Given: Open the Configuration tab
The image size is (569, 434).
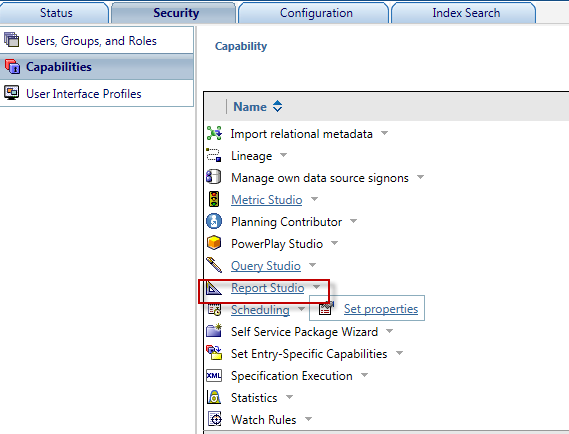Looking at the screenshot, I should coord(314,13).
